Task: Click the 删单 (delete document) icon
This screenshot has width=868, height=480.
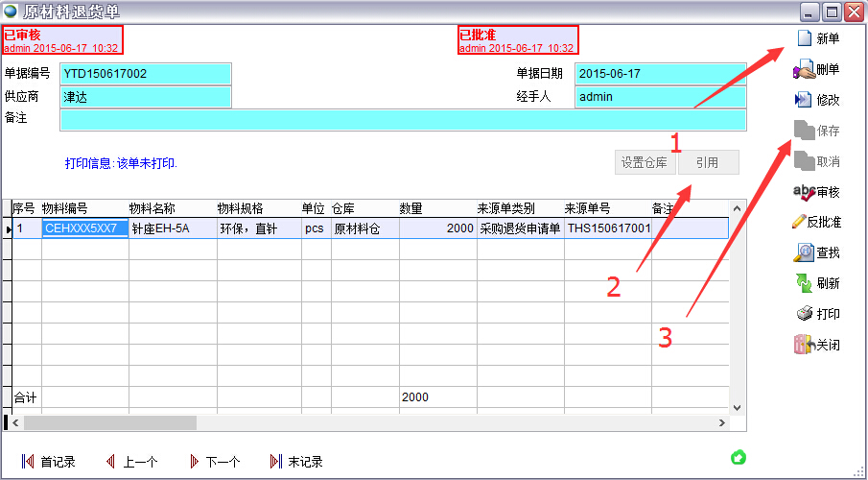Action: coord(804,69)
